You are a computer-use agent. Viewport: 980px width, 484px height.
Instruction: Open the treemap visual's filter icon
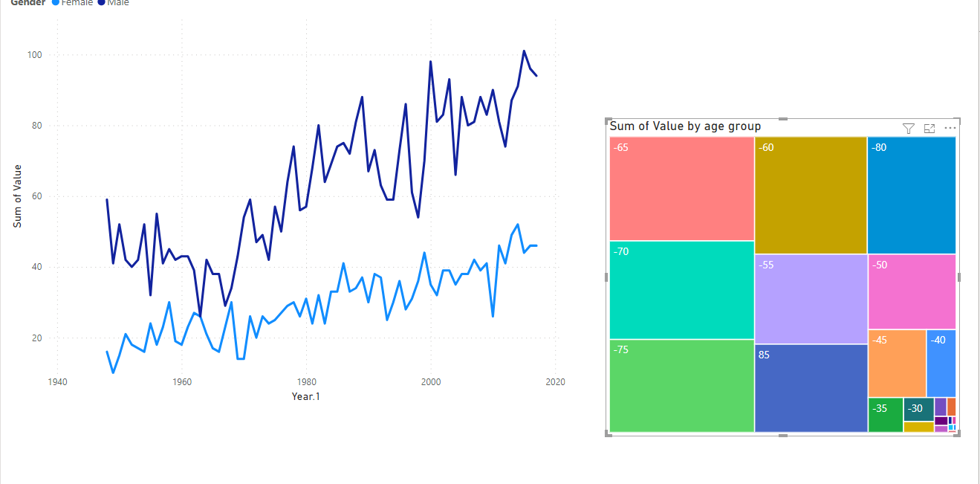click(908, 129)
